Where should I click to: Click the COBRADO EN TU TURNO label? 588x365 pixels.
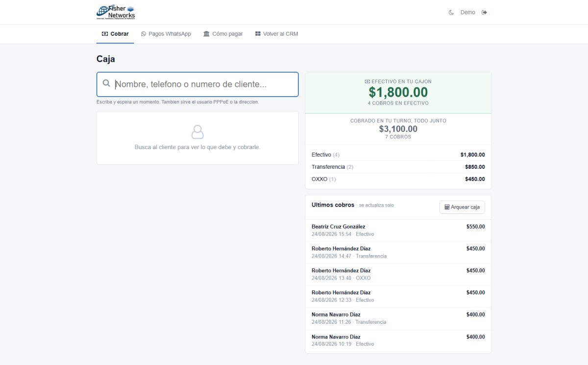(x=398, y=121)
